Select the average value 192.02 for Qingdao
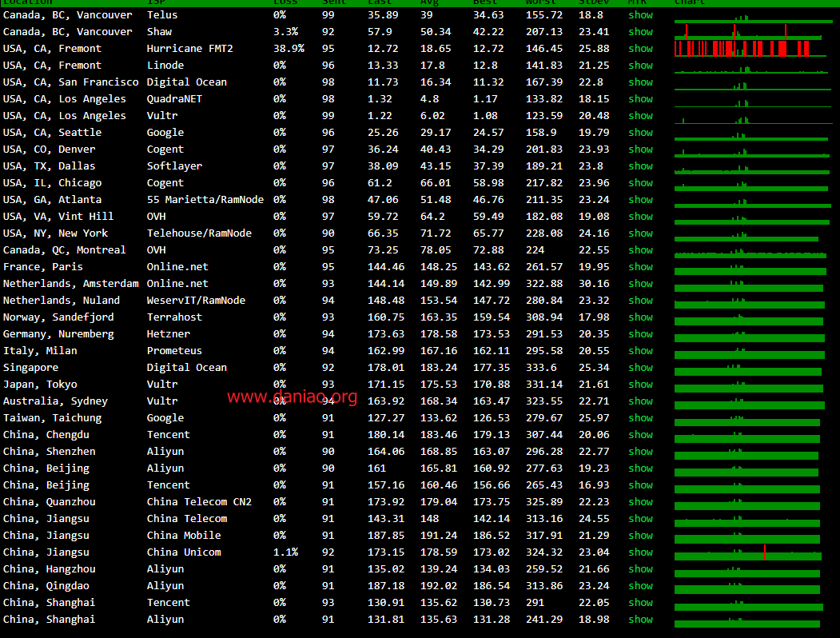Viewport: 840px width, 638px height. click(439, 585)
